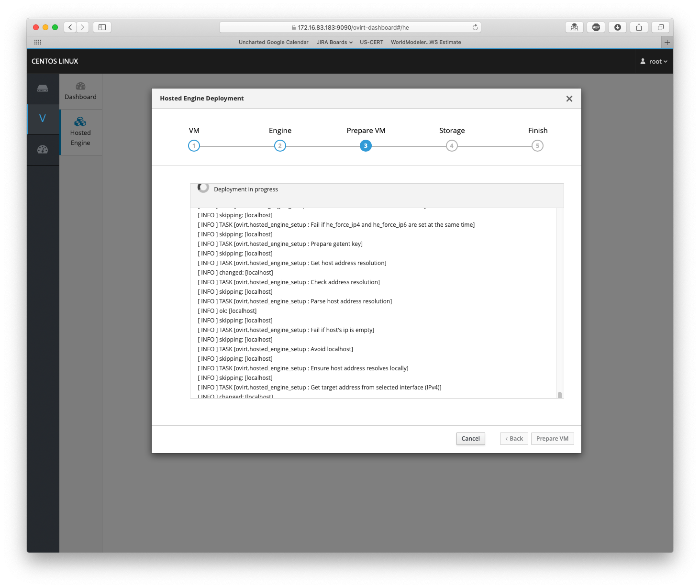Image resolution: width=700 pixels, height=588 pixels.
Task: Click the 'ok: [localhost]' log line
Action: click(x=227, y=311)
